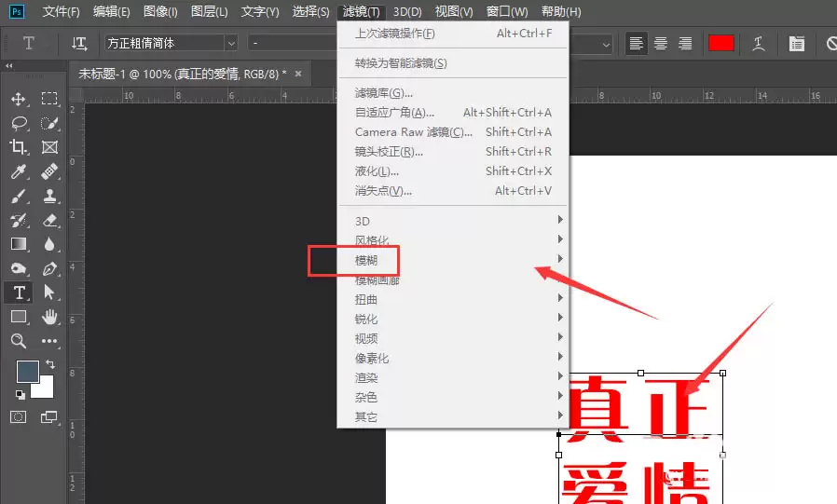Select the Eyedropper tool
837x504 pixels.
[x=18, y=171]
